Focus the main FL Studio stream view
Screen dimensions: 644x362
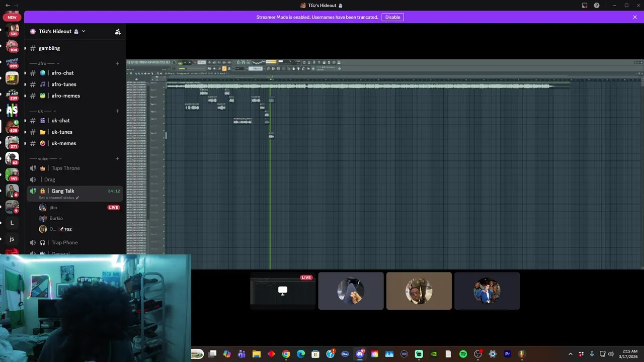pyautogui.click(x=385, y=164)
